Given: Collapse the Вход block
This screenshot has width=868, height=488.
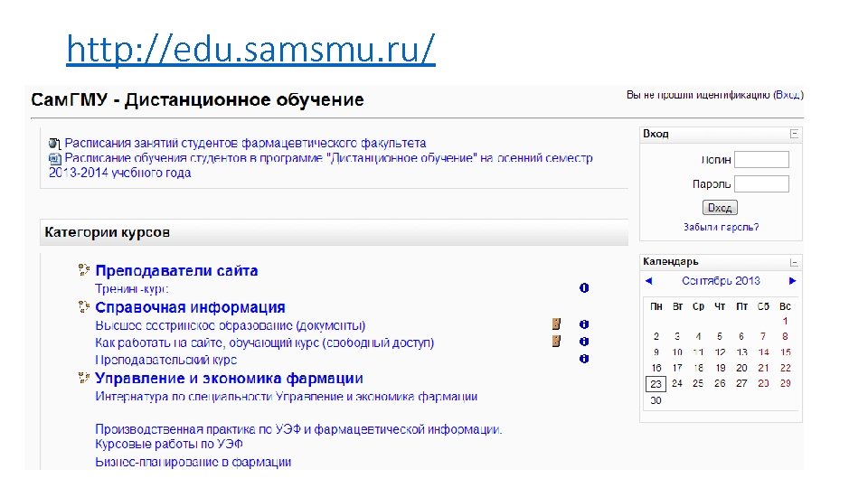Looking at the screenshot, I should [x=794, y=134].
